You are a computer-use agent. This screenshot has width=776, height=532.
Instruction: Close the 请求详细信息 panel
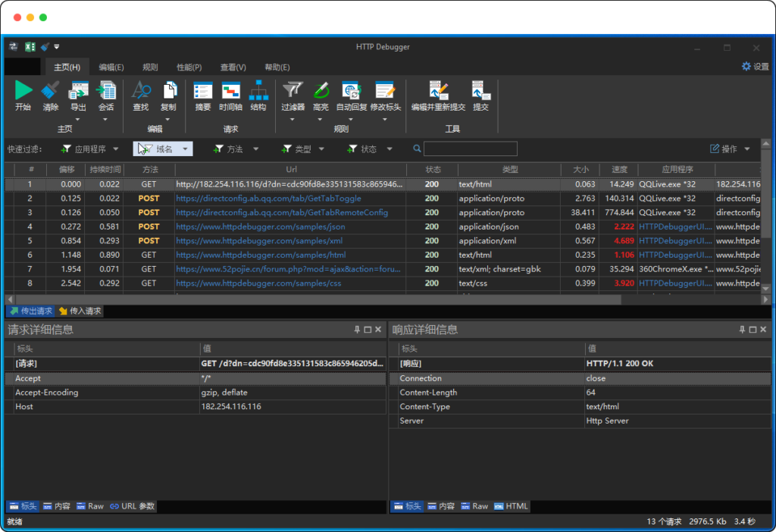(x=378, y=330)
